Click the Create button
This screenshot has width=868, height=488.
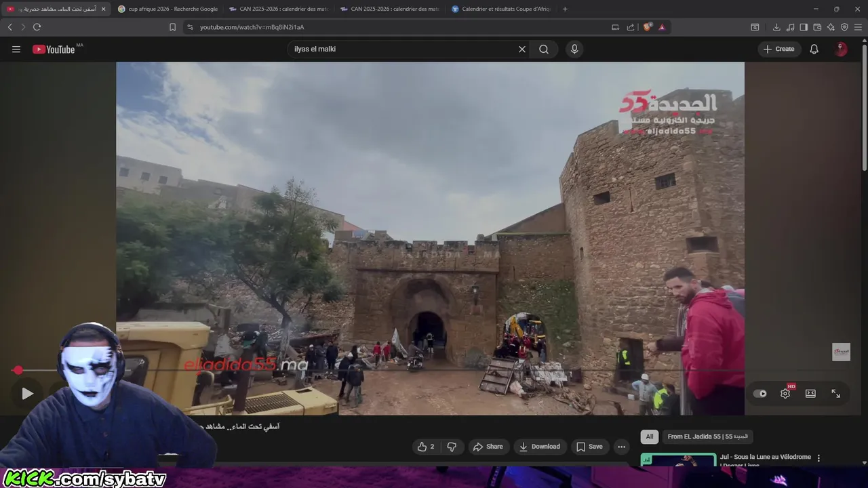click(x=779, y=49)
